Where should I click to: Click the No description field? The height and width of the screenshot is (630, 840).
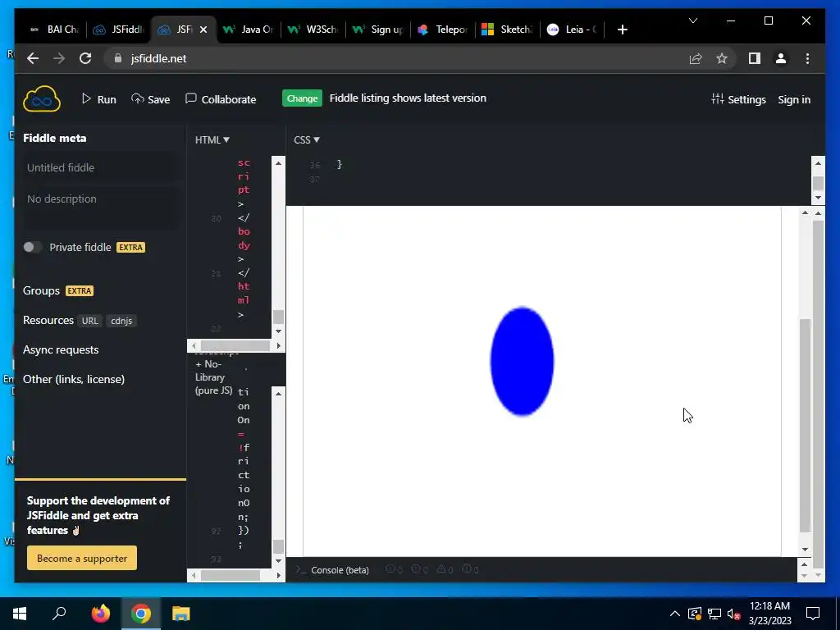coord(99,206)
